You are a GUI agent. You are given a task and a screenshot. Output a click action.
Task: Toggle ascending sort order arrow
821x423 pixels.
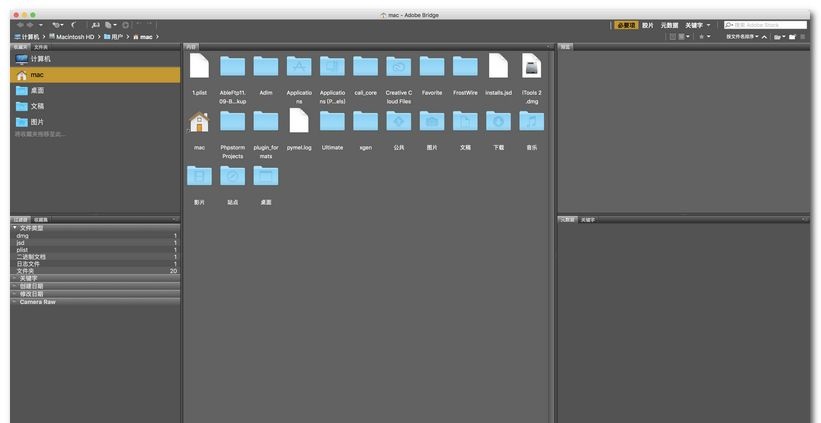tap(764, 37)
